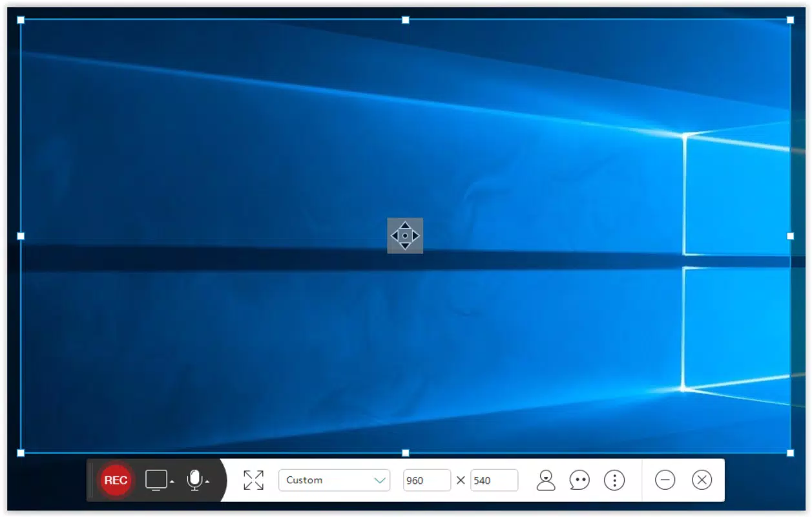The width and height of the screenshot is (812, 517).
Task: Open screen mode options arrow beside monitor icon
Action: (172, 481)
